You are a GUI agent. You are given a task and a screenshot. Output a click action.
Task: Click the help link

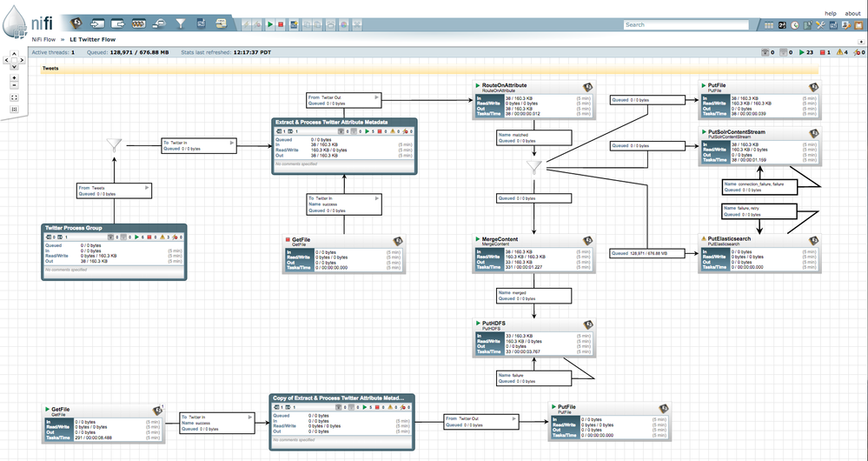830,13
